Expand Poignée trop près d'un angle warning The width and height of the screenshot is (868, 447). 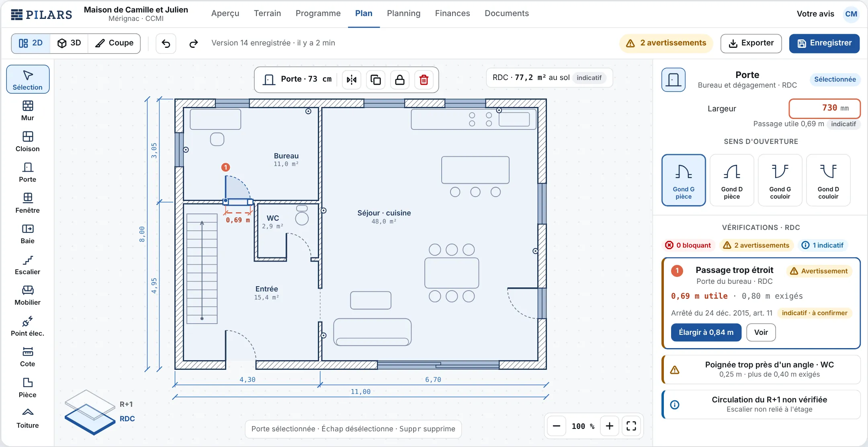tap(761, 369)
